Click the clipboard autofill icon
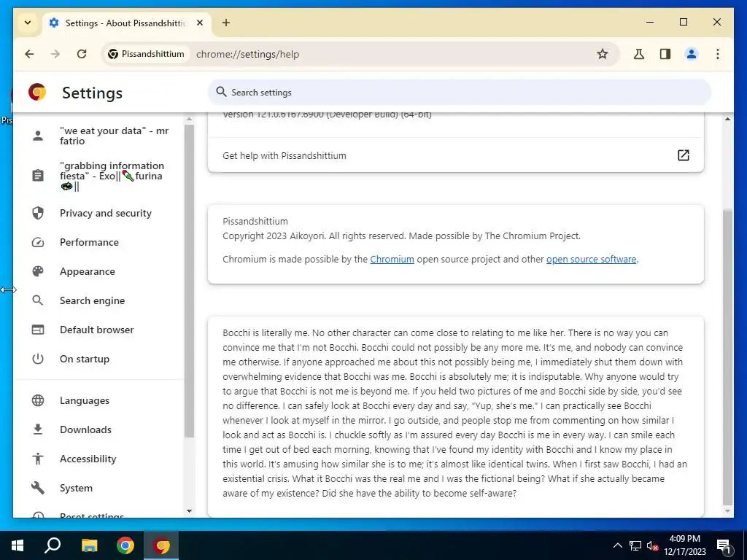 [38, 176]
